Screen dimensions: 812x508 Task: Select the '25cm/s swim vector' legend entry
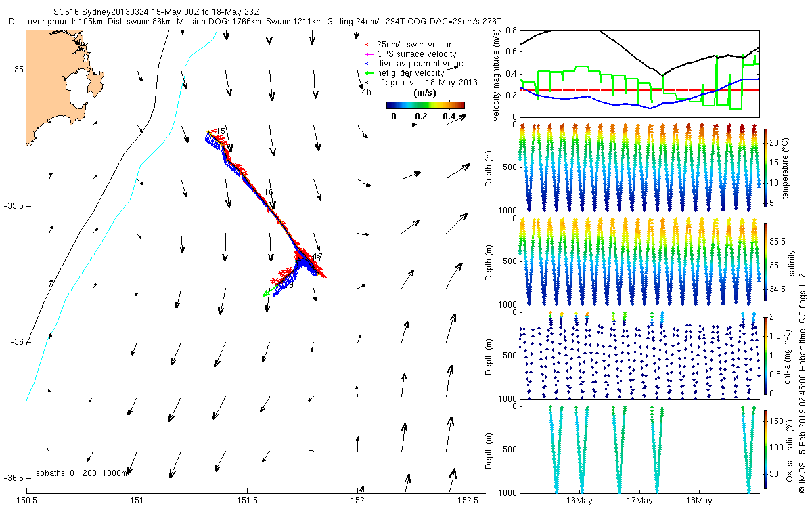click(414, 44)
